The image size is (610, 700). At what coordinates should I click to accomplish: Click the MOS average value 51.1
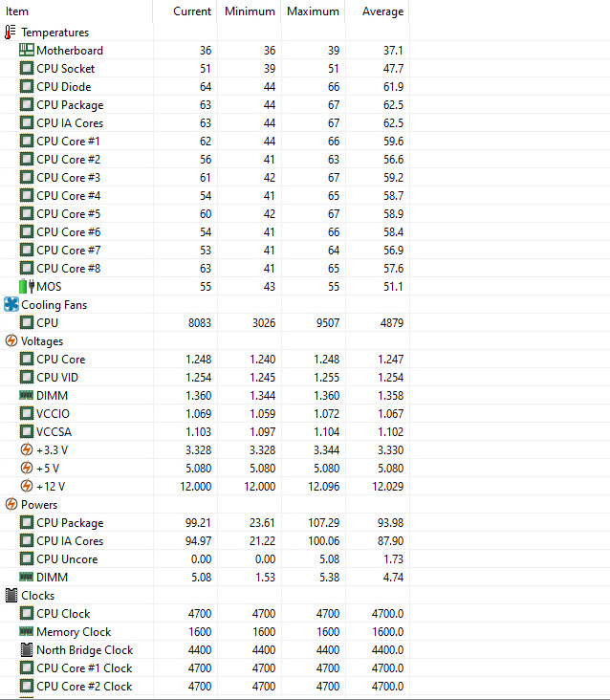pyautogui.click(x=393, y=286)
